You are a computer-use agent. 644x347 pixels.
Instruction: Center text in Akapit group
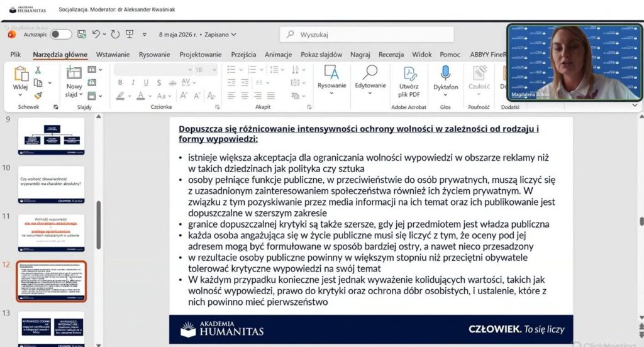pyautogui.click(x=245, y=96)
